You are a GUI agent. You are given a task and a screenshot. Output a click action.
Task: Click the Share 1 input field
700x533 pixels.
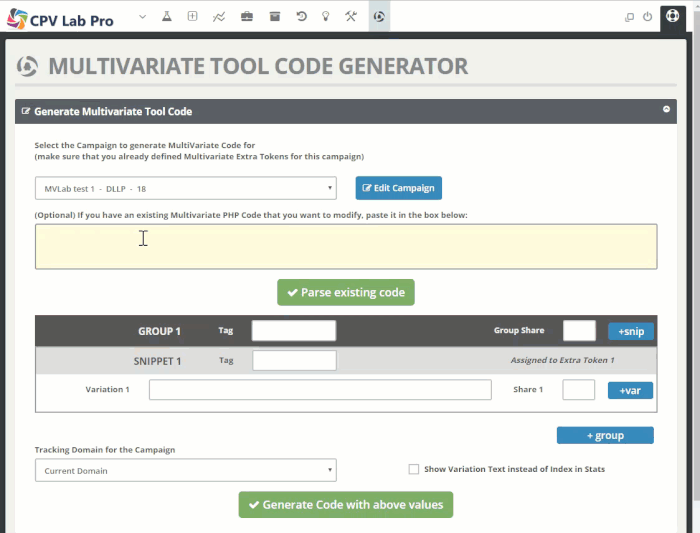pos(579,390)
